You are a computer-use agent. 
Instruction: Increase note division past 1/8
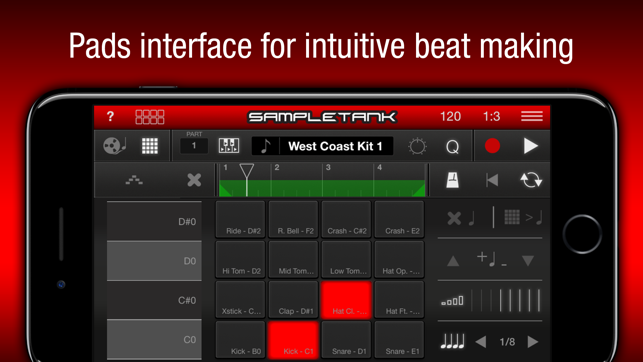[x=533, y=342]
